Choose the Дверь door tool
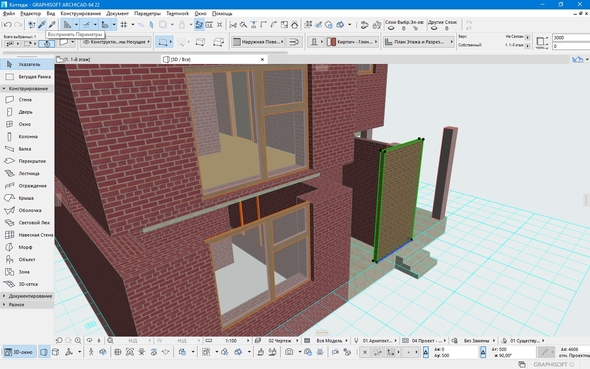590x369 pixels. [27, 112]
